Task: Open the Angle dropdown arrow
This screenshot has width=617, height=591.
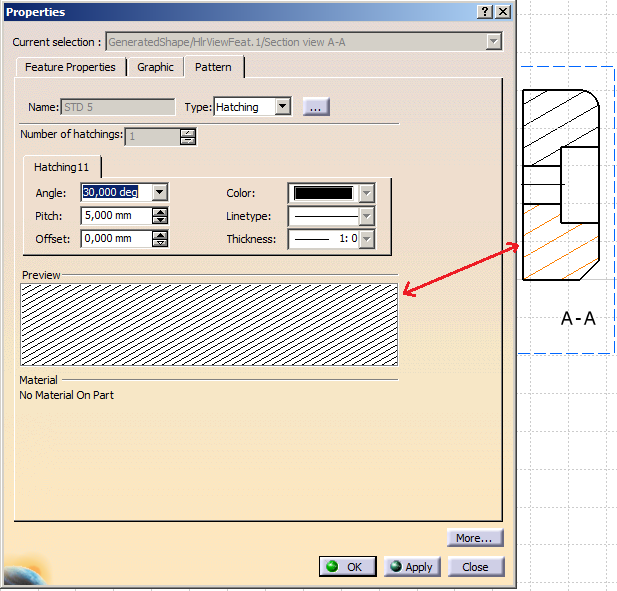Action: click(x=160, y=192)
